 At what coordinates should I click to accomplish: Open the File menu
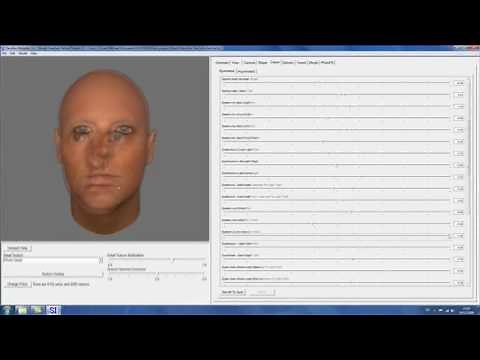(x=5, y=53)
